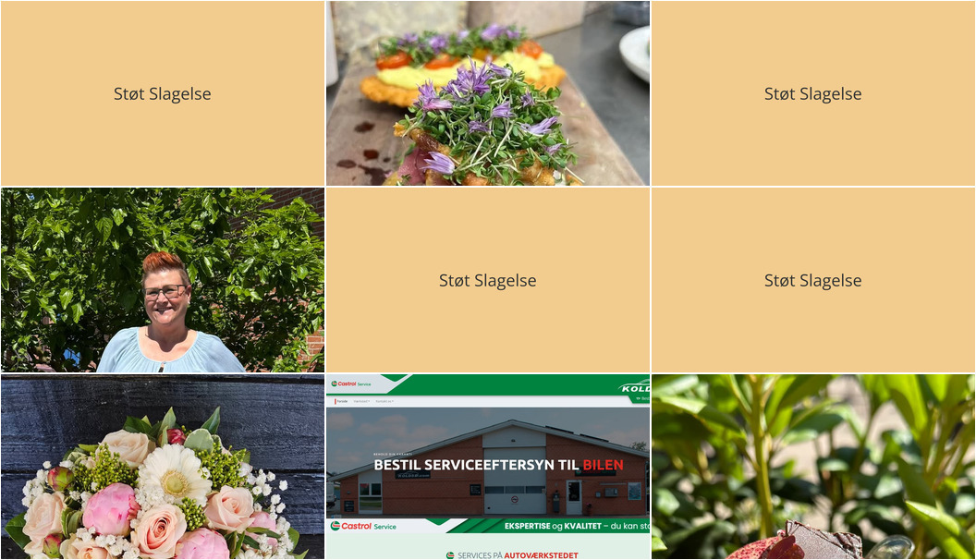Open the Støt Slagelse tile above the woman's portrait

[163, 93]
